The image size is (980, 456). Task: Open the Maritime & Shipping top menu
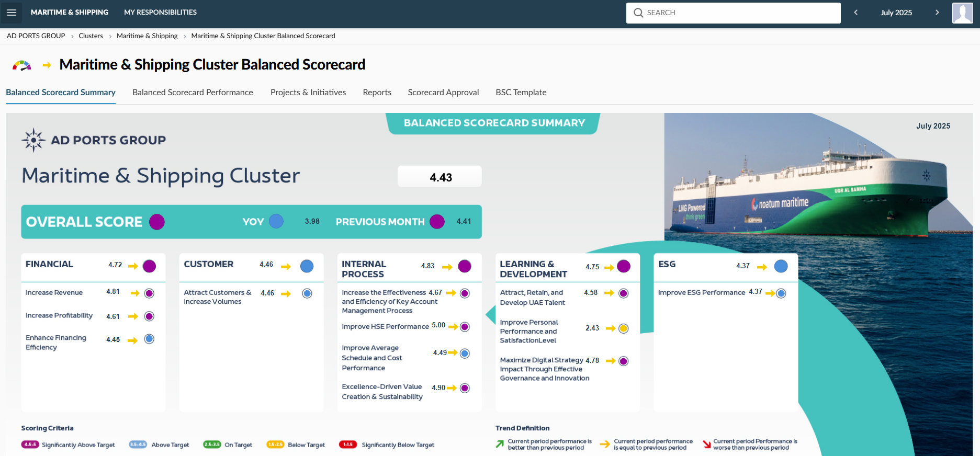pos(70,12)
